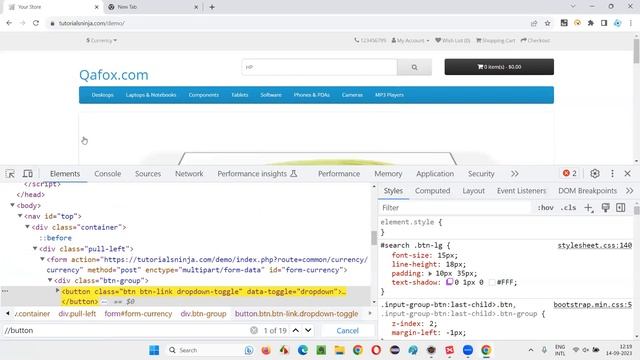
Task: Switch to the Layout tab
Action: point(473,191)
